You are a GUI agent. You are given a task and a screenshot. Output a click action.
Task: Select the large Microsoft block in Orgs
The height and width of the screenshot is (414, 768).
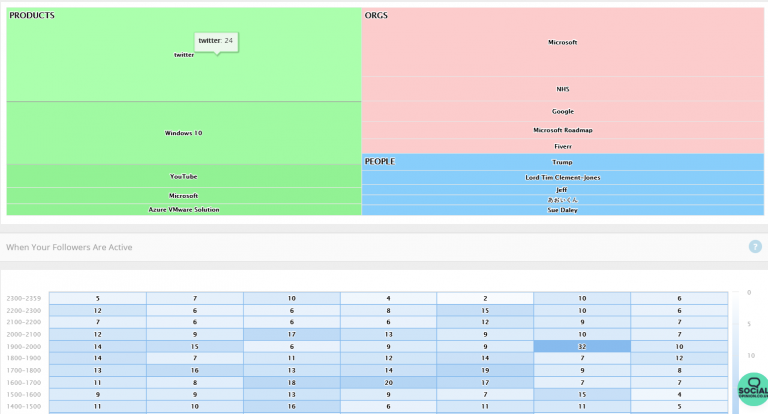[x=563, y=42]
